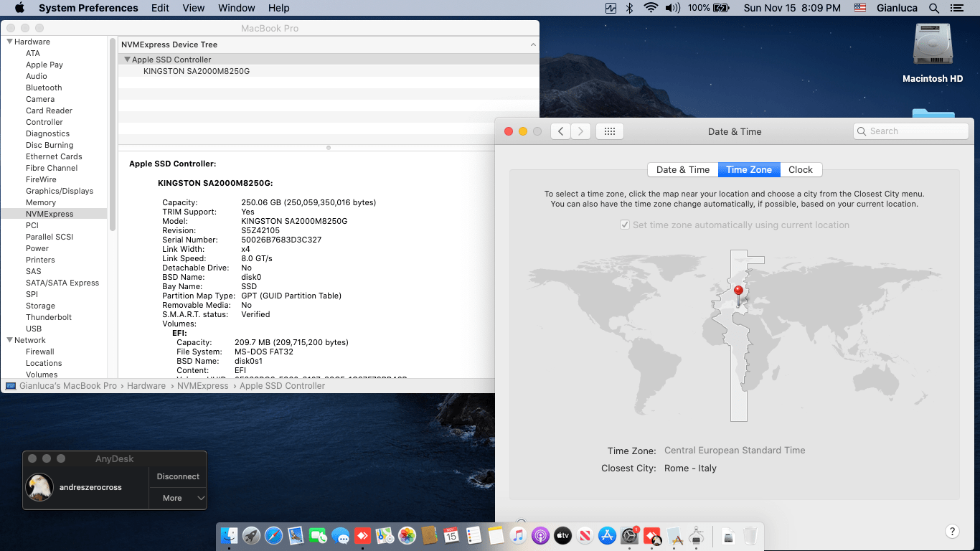Click the System Preferences search field
The width and height of the screenshot is (980, 551).
pyautogui.click(x=911, y=131)
